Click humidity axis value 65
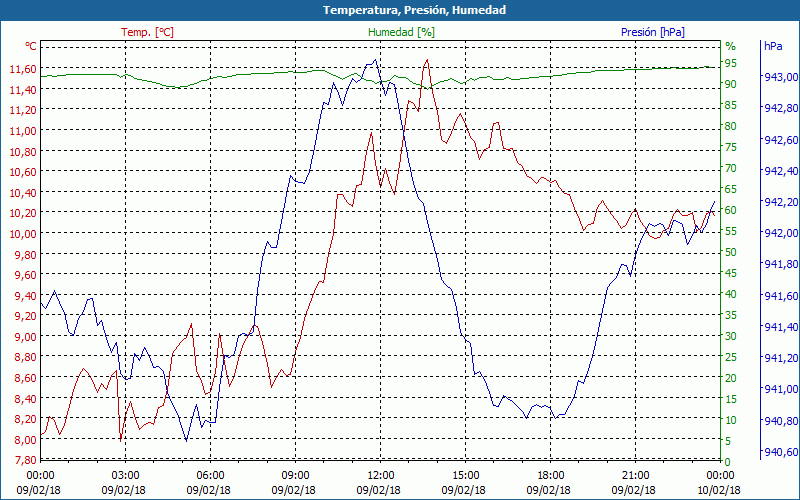This screenshot has width=800, height=500. point(731,189)
